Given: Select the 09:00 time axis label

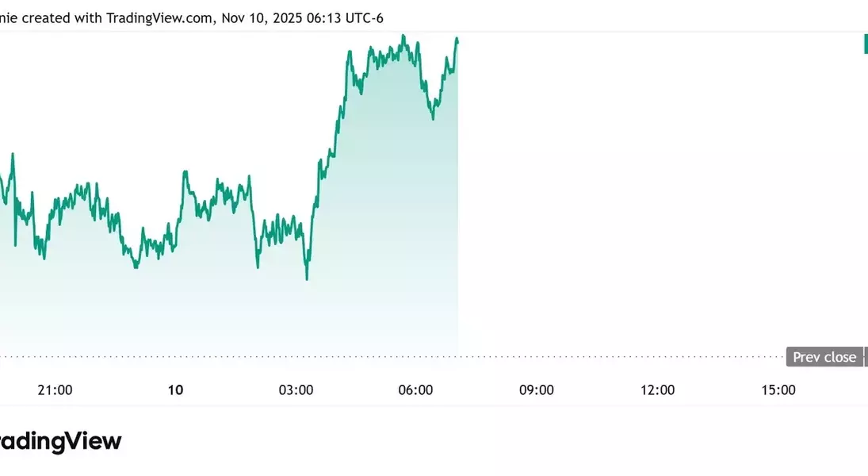Looking at the screenshot, I should tap(537, 390).
